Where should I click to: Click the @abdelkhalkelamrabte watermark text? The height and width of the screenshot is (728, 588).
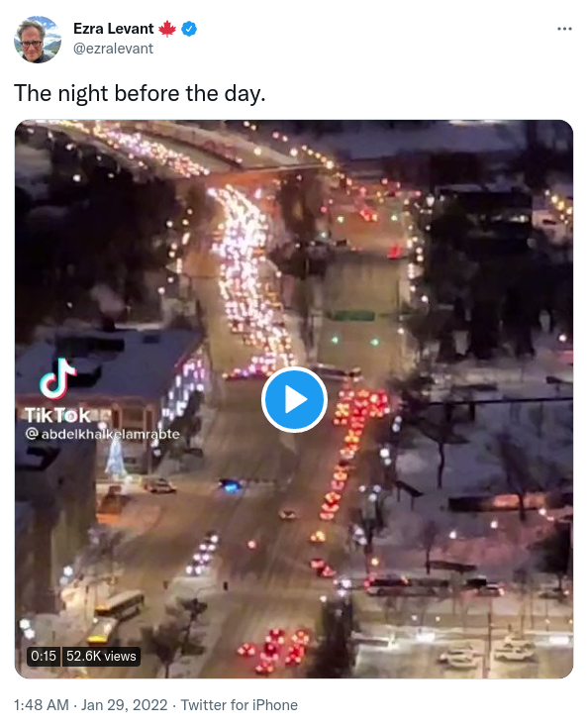[103, 434]
